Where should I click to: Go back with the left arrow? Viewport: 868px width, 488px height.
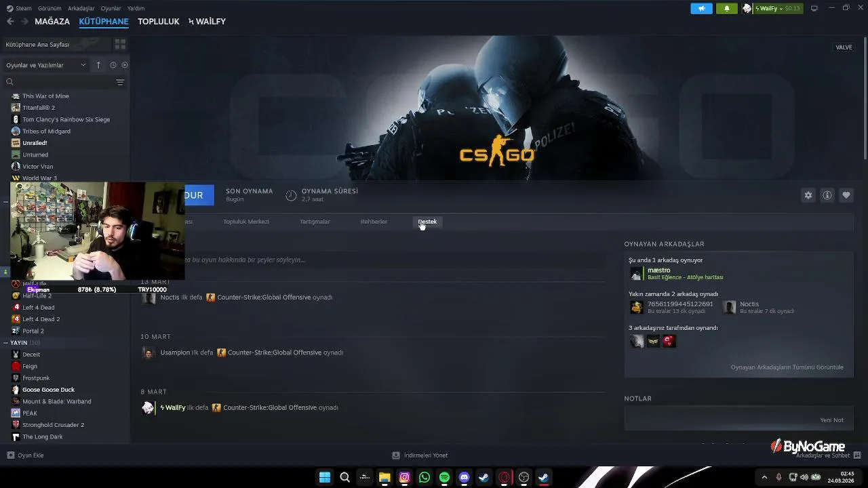pyautogui.click(x=10, y=22)
